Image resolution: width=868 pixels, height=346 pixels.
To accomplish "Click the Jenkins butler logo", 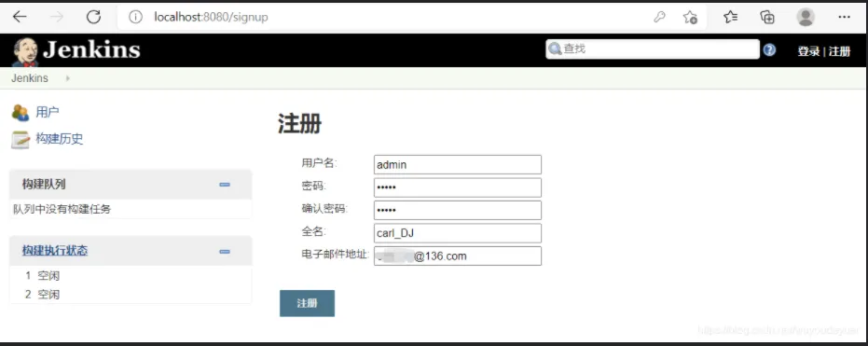I will coord(25,51).
